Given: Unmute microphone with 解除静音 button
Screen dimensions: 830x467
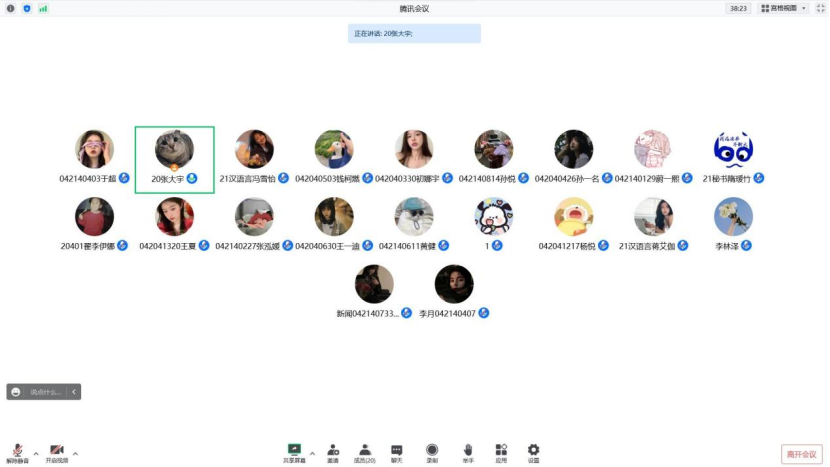Looking at the screenshot, I should (x=17, y=453).
